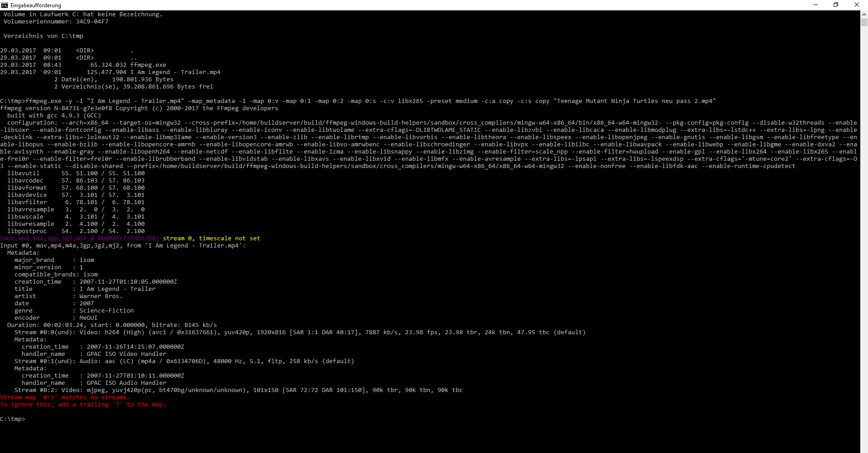Click the libavfilter version row
868x453 pixels.
pyautogui.click(x=76, y=202)
